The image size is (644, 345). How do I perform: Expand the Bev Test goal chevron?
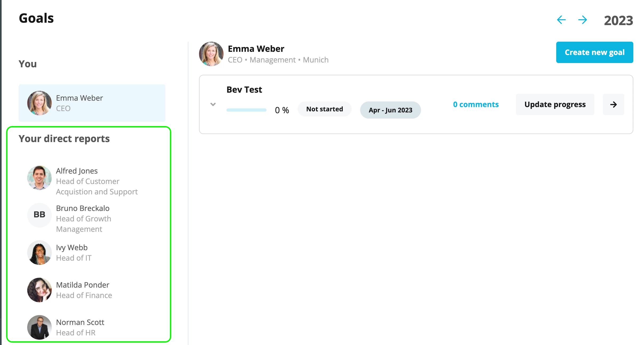(213, 104)
